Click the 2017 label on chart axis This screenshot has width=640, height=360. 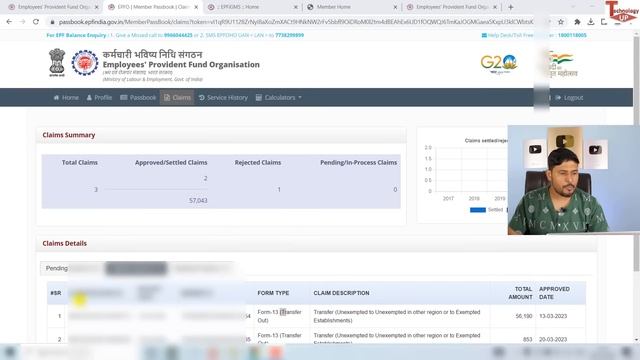tap(448, 198)
